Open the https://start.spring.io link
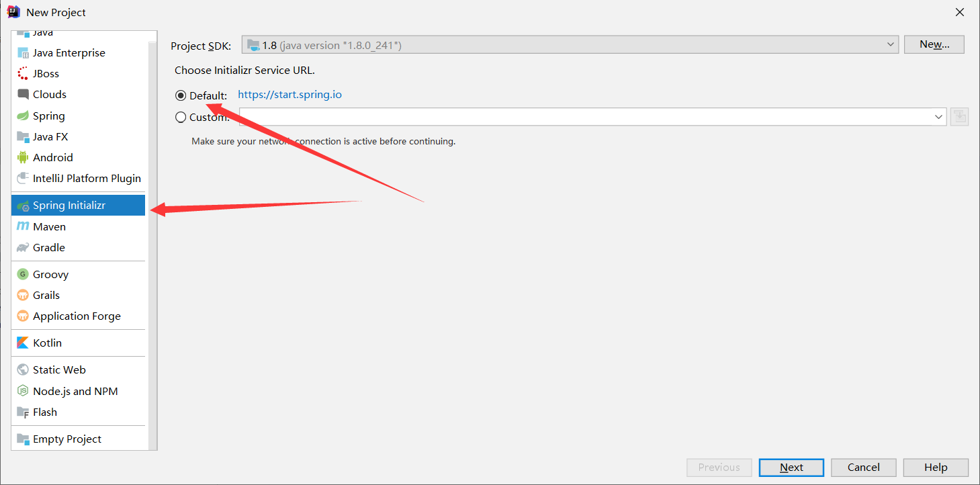Image resolution: width=980 pixels, height=485 pixels. click(289, 95)
